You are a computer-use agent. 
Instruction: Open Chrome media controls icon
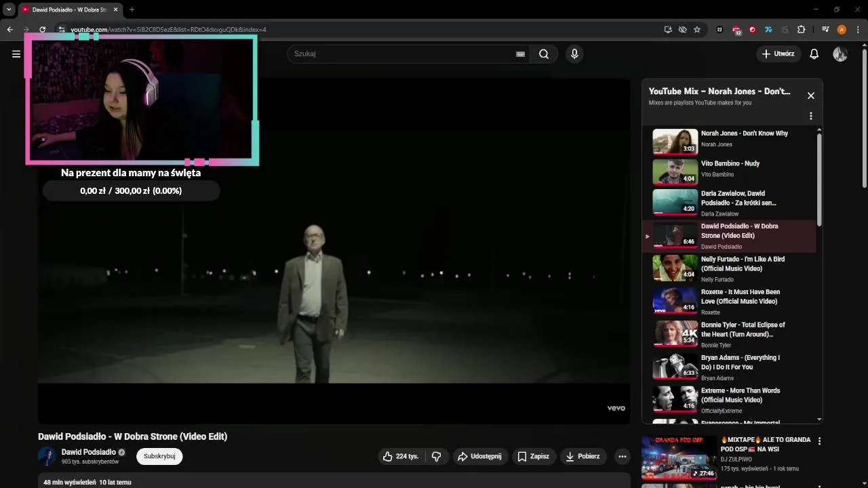(825, 29)
